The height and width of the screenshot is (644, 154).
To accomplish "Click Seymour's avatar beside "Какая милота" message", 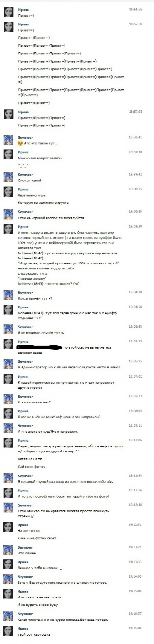I will tap(9, 617).
